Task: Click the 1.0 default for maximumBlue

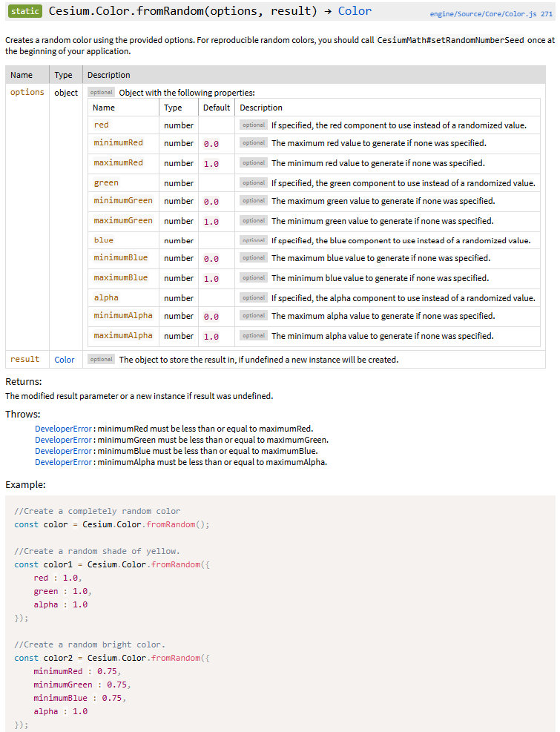Action: pos(211,279)
